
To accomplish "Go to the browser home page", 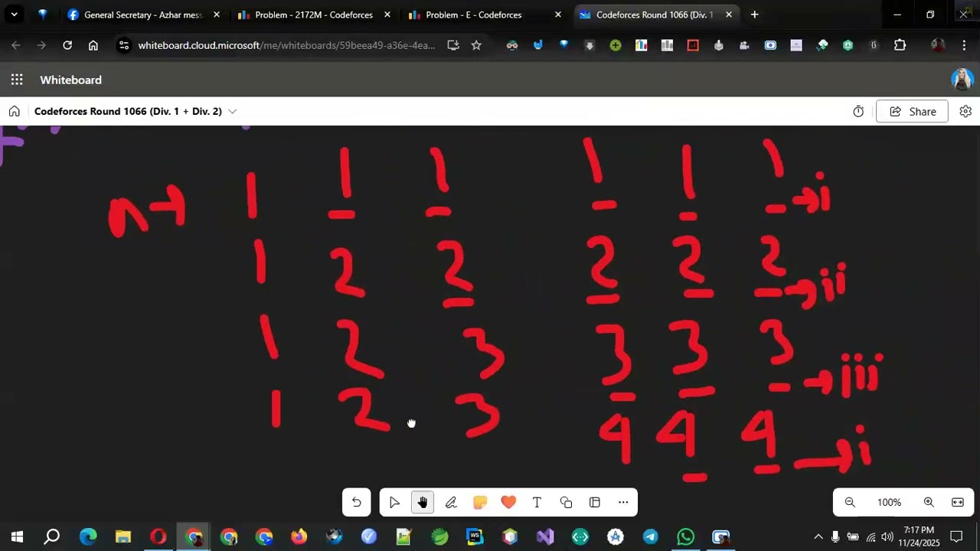I will tap(93, 45).
